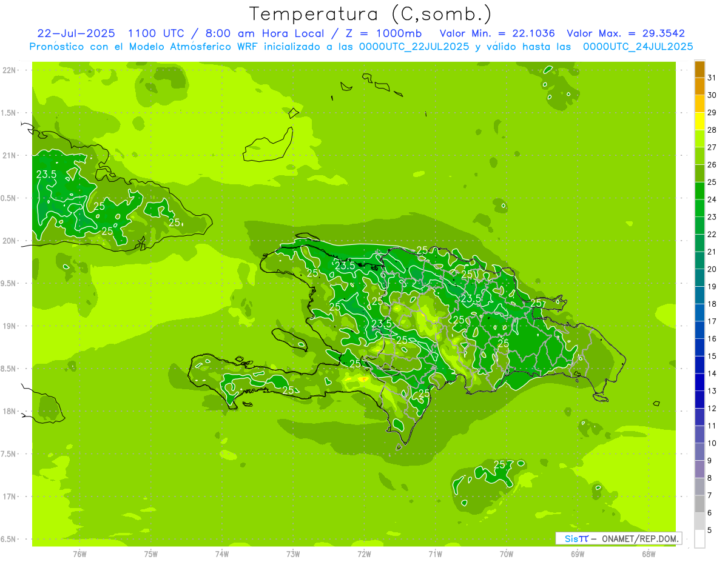
Task: Click the "31" colorbar label
Action: 712,78
